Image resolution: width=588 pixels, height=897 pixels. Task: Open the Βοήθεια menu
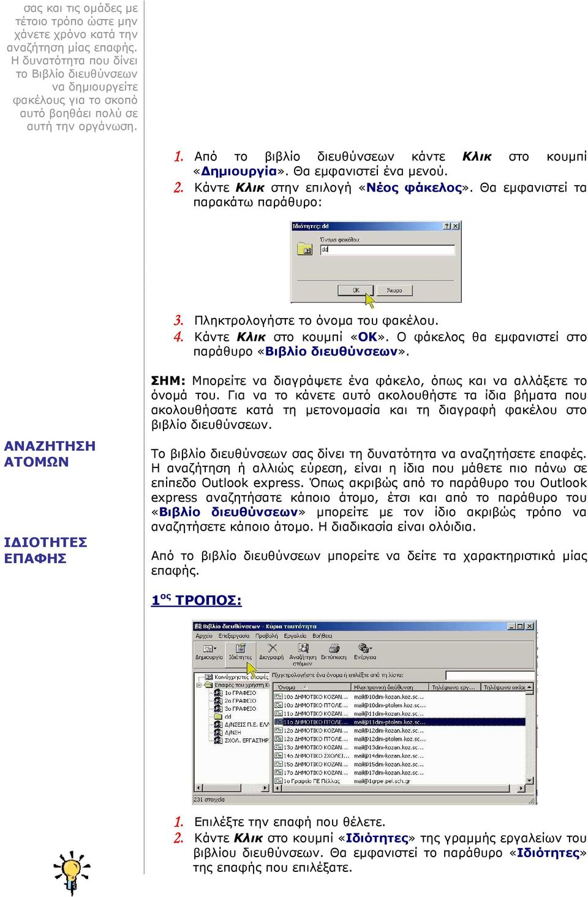tap(322, 636)
